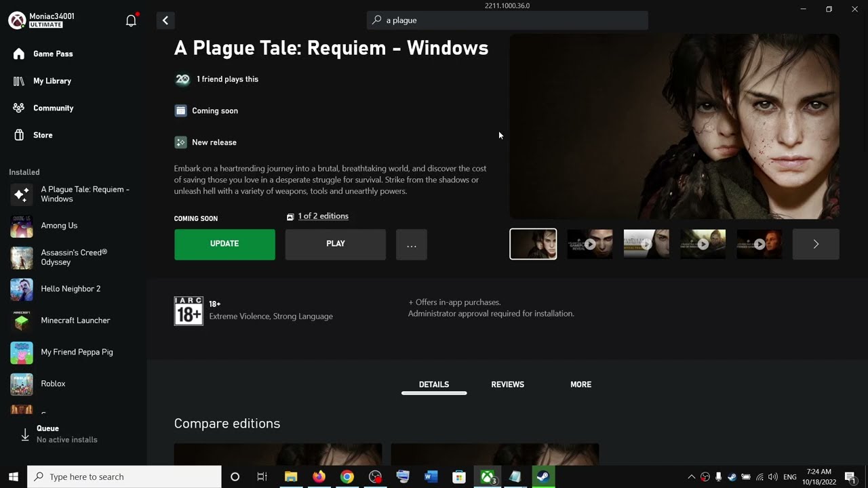Launch Firefox from the taskbar
Image resolution: width=868 pixels, height=488 pixels.
[x=319, y=476]
